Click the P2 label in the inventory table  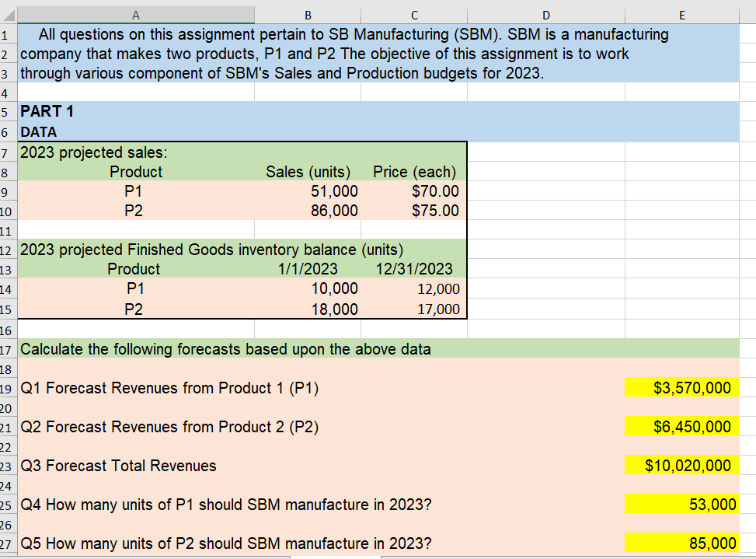pyautogui.click(x=136, y=309)
